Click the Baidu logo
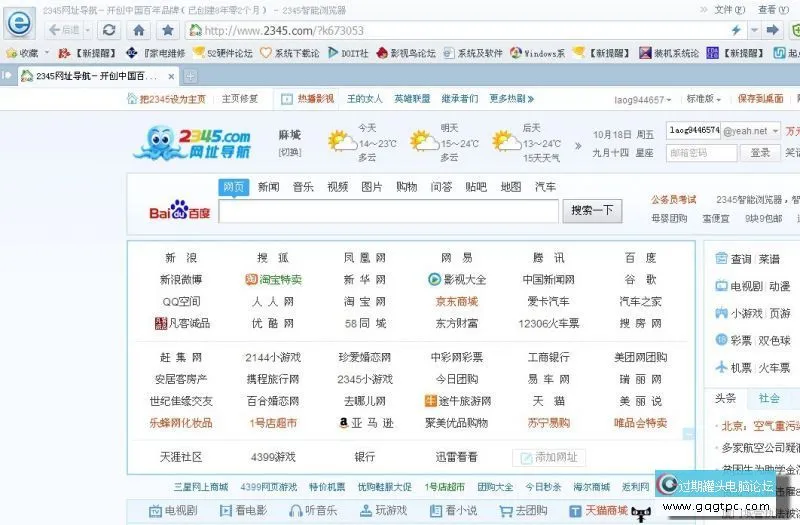Screen dimensions: 800x525 pos(180,210)
